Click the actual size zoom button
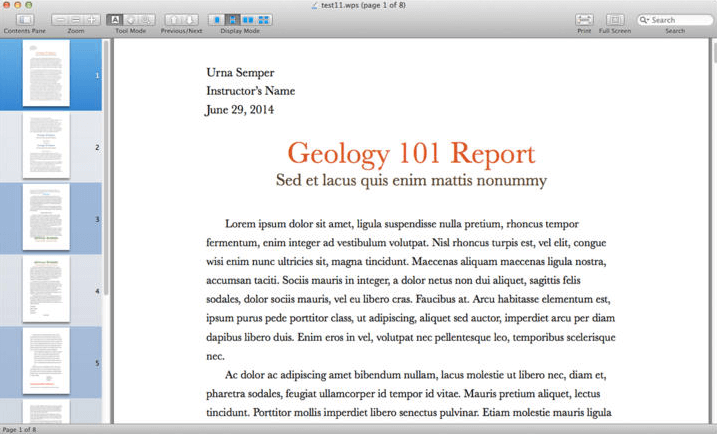 [x=76, y=20]
